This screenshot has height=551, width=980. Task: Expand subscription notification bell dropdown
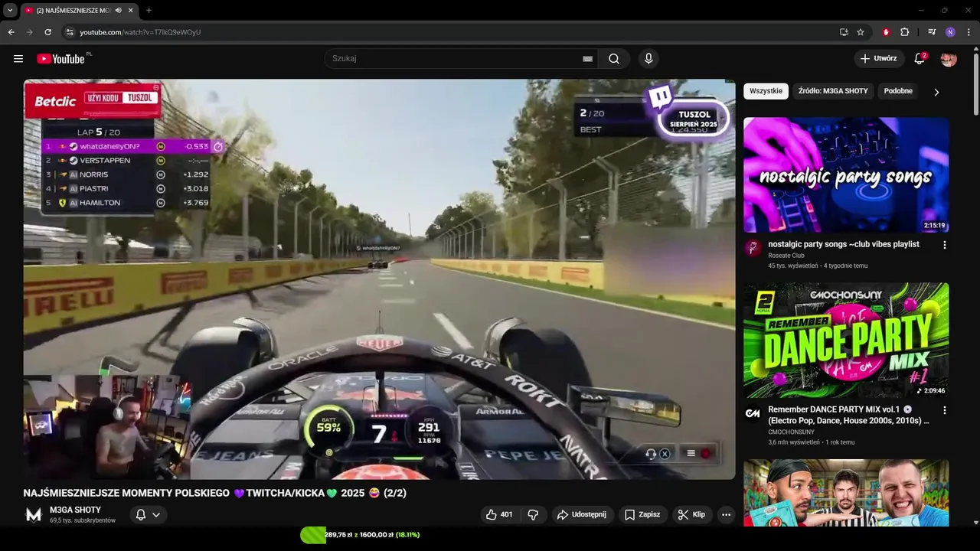click(149, 515)
